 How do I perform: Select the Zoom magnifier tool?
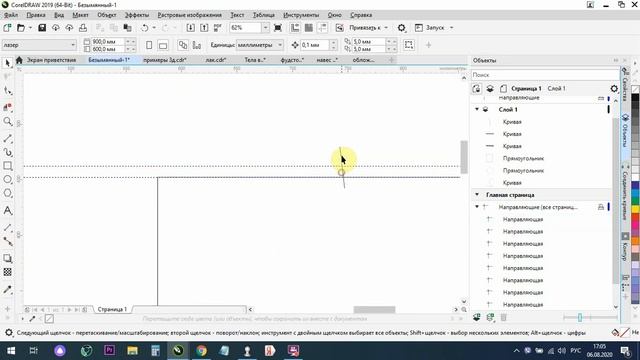pyautogui.click(x=7, y=121)
